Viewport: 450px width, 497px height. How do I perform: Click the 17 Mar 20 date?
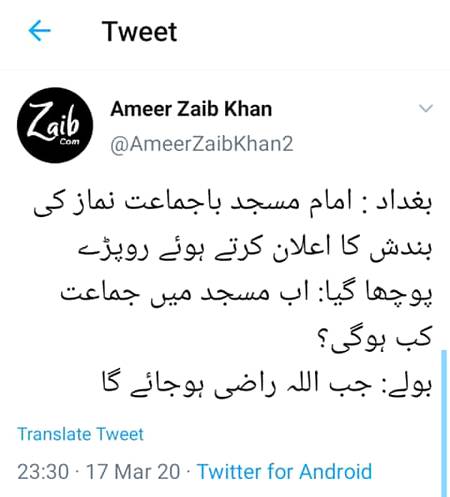tap(133, 472)
